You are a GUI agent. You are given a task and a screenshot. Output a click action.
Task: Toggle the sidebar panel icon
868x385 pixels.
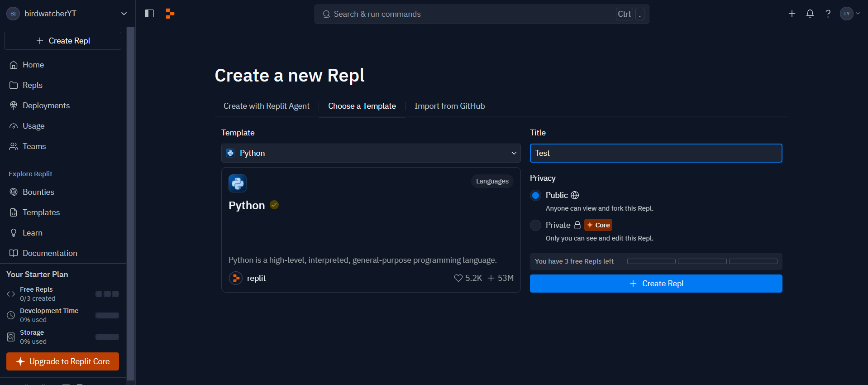149,14
